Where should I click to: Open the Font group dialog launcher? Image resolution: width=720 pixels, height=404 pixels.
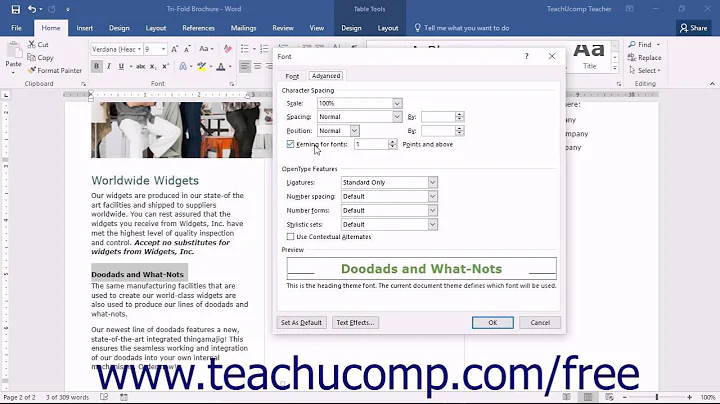[x=231, y=84]
